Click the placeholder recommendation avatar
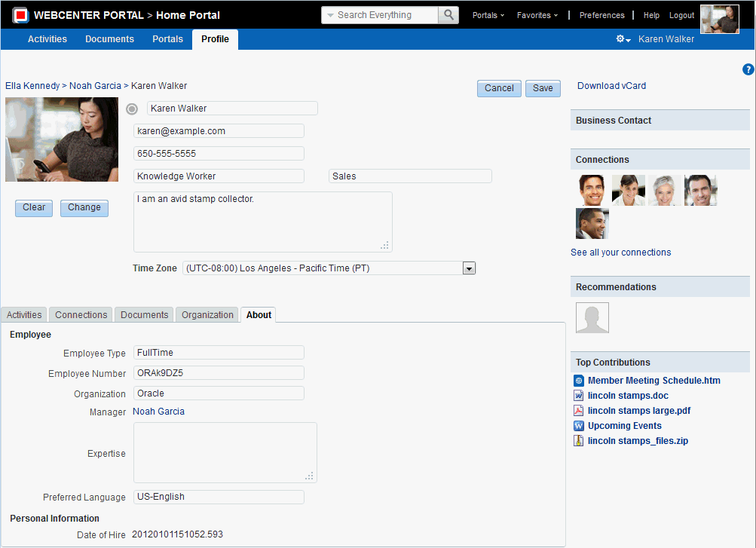The image size is (756, 548). click(592, 317)
